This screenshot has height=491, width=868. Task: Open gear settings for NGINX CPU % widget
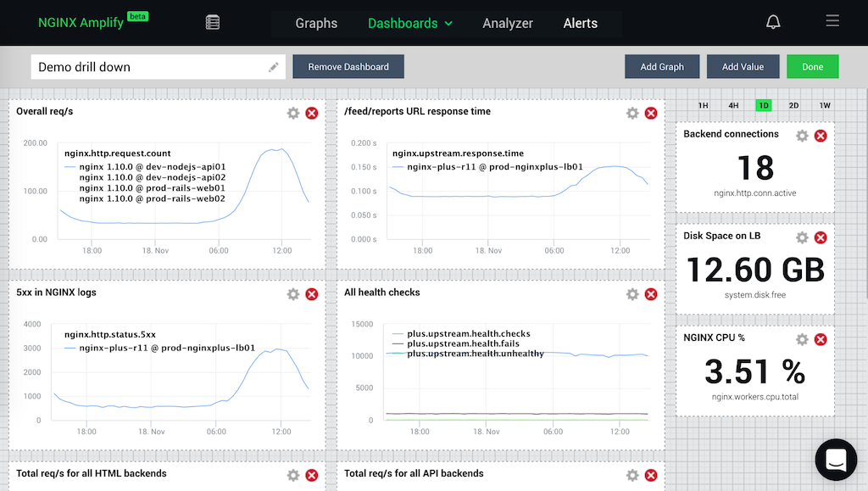(x=802, y=339)
